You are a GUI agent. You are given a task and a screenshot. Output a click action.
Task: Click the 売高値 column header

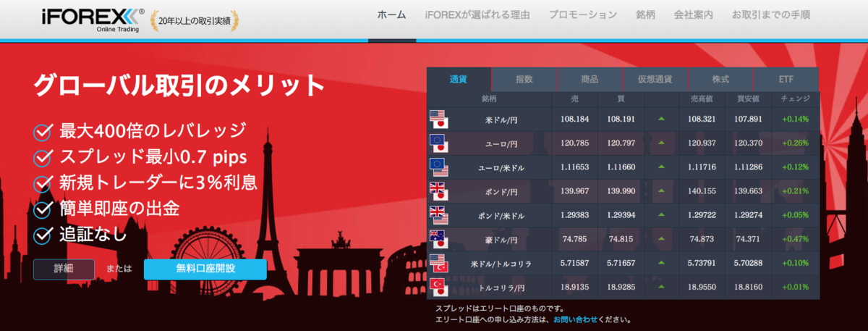703,99
